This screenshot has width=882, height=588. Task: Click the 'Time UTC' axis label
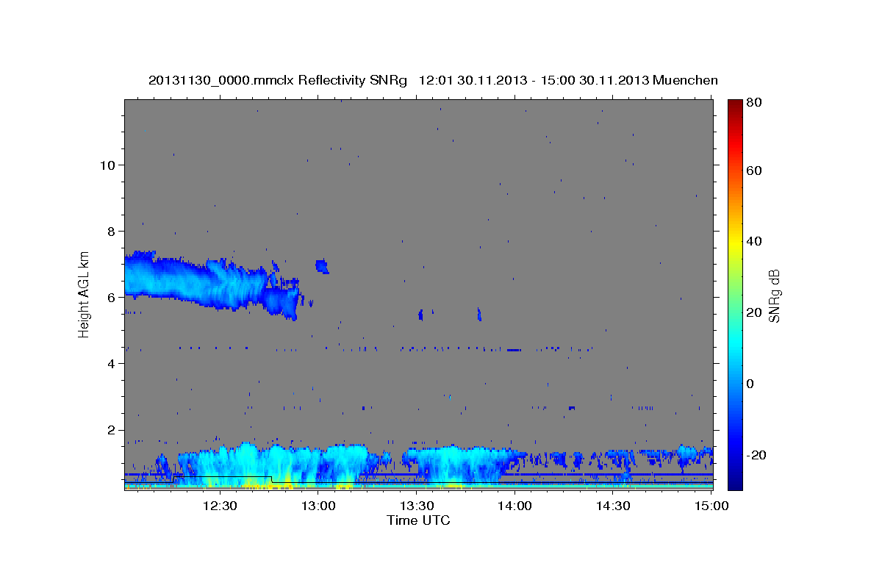point(418,520)
